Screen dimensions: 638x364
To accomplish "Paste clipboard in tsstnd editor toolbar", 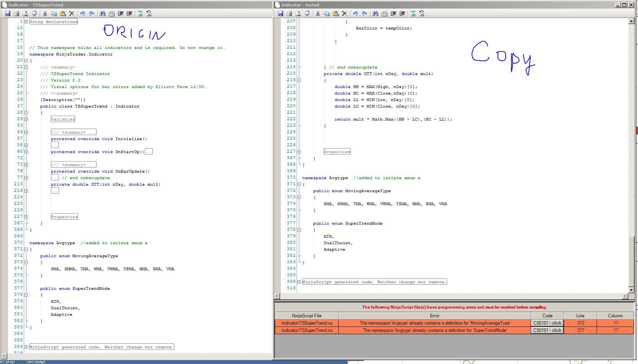I will pyautogui.click(x=336, y=13).
